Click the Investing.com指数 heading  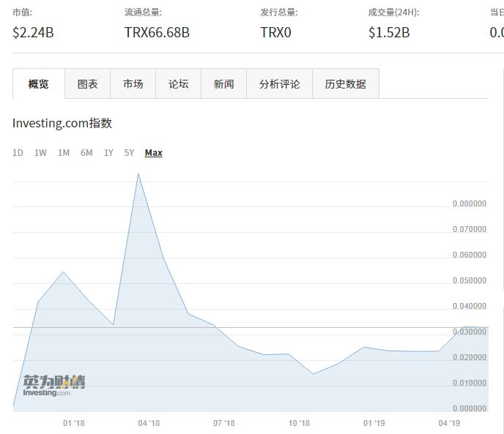click(x=62, y=123)
